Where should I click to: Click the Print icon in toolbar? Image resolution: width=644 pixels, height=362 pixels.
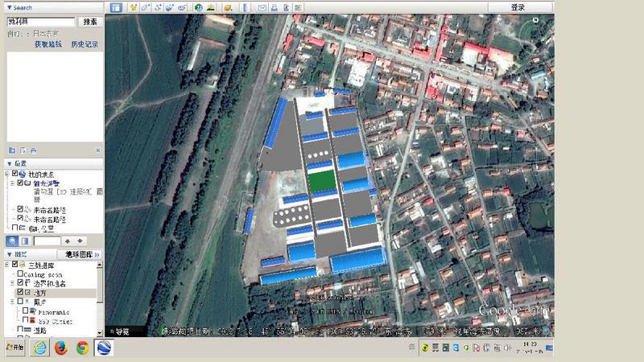tap(275, 7)
